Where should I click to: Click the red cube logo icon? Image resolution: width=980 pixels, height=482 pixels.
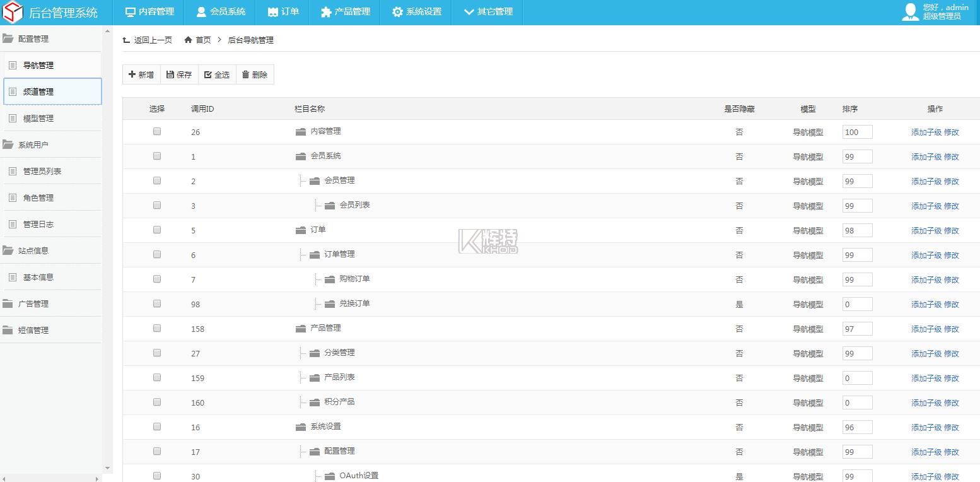pyautogui.click(x=13, y=12)
